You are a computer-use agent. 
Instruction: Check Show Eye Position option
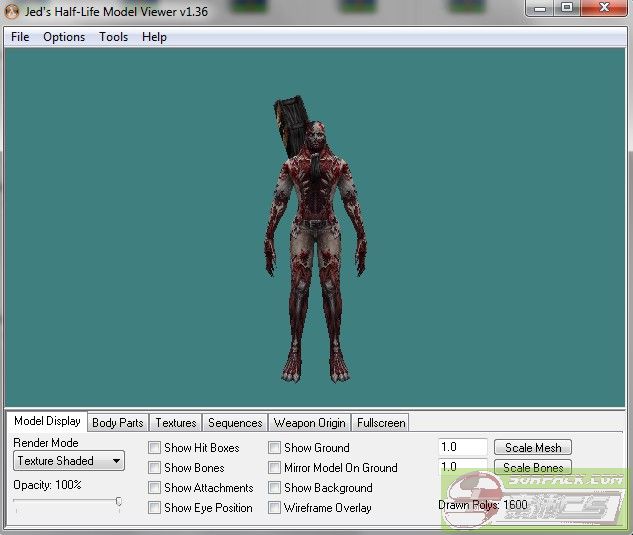(x=155, y=508)
